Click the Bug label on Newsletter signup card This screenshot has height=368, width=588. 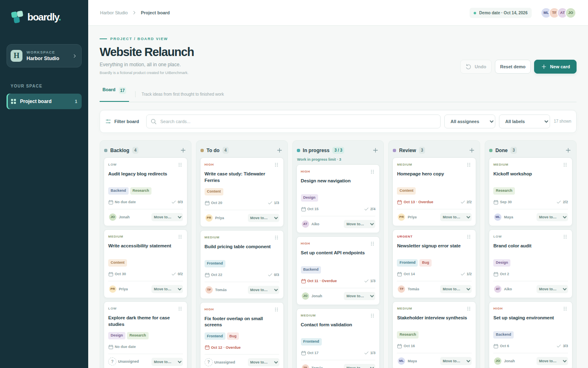425,263
